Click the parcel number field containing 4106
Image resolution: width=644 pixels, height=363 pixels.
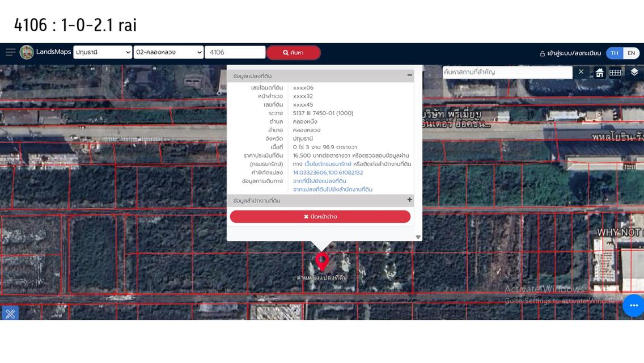click(x=235, y=52)
